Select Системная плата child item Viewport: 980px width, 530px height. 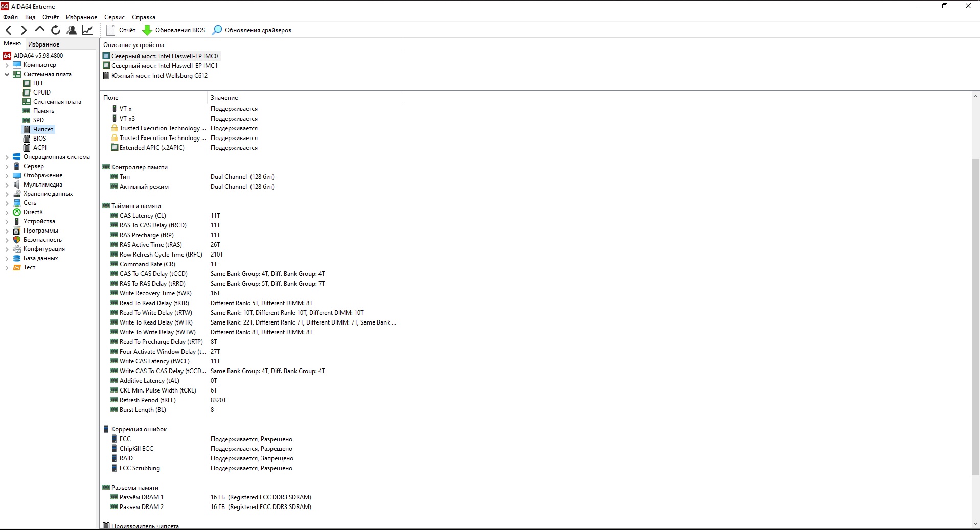[57, 102]
